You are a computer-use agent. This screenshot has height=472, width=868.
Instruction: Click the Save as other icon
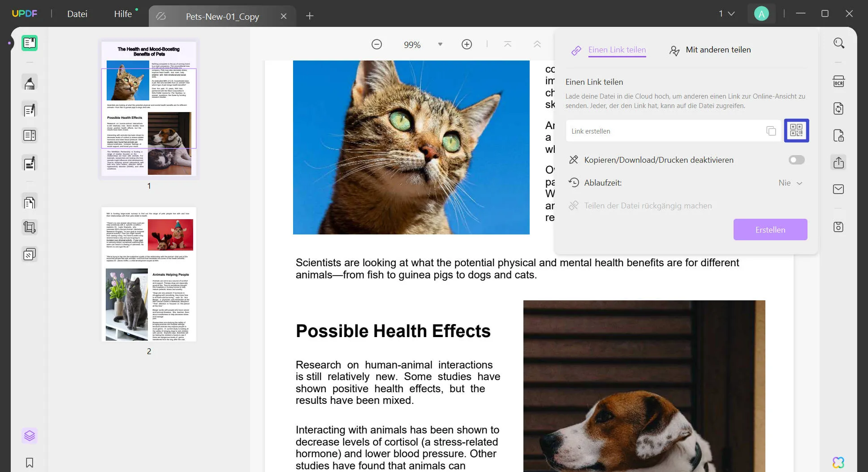tap(839, 227)
